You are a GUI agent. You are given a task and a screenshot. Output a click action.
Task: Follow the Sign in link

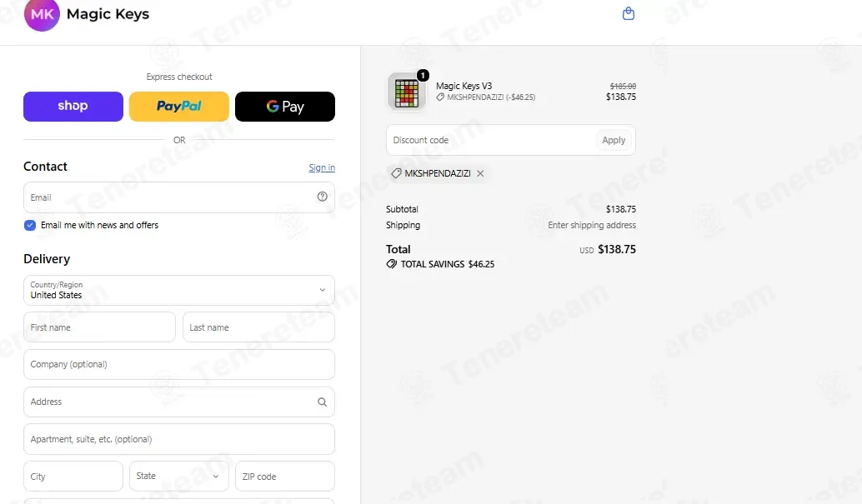click(x=322, y=167)
